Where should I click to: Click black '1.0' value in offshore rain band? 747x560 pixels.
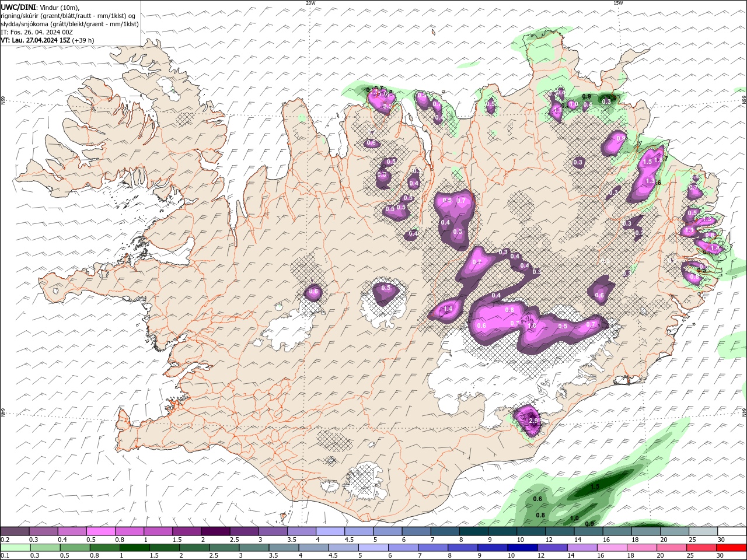574,518
